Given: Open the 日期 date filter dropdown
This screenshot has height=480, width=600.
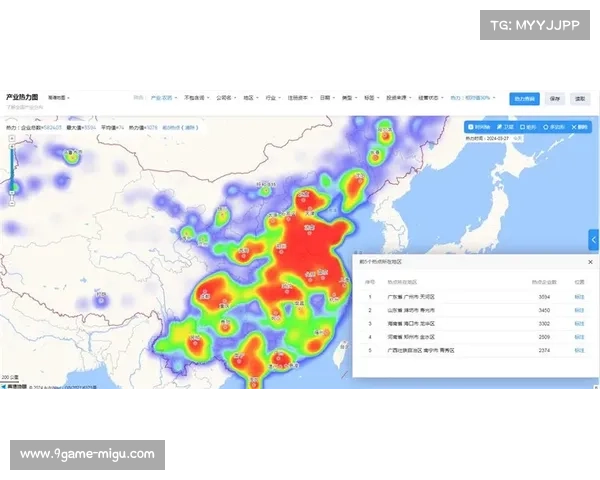Looking at the screenshot, I should coord(327,98).
